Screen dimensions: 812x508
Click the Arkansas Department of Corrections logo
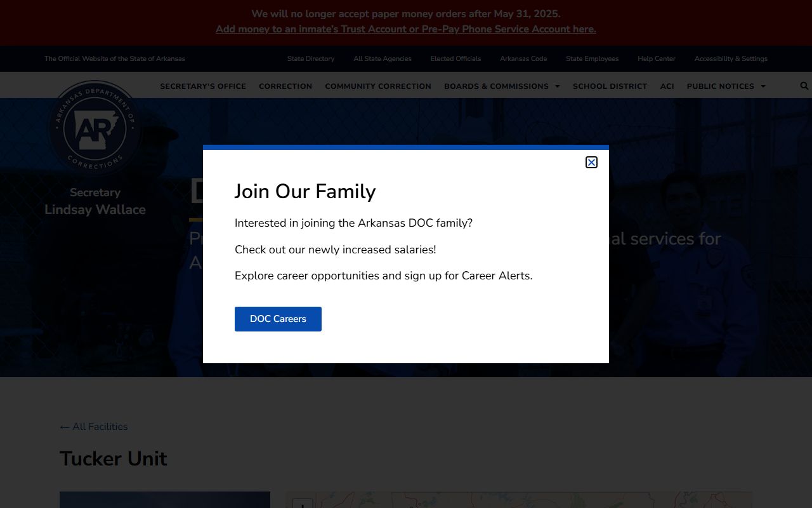[x=95, y=128]
